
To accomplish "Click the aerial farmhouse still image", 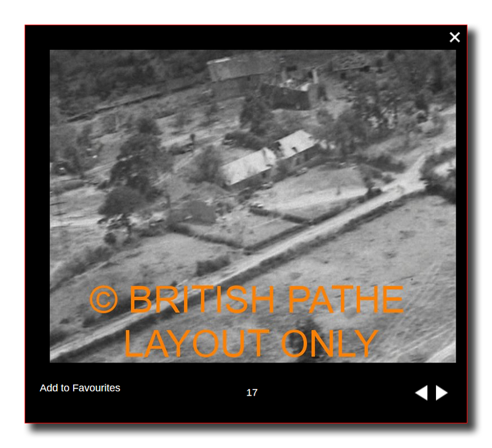I will click(253, 206).
